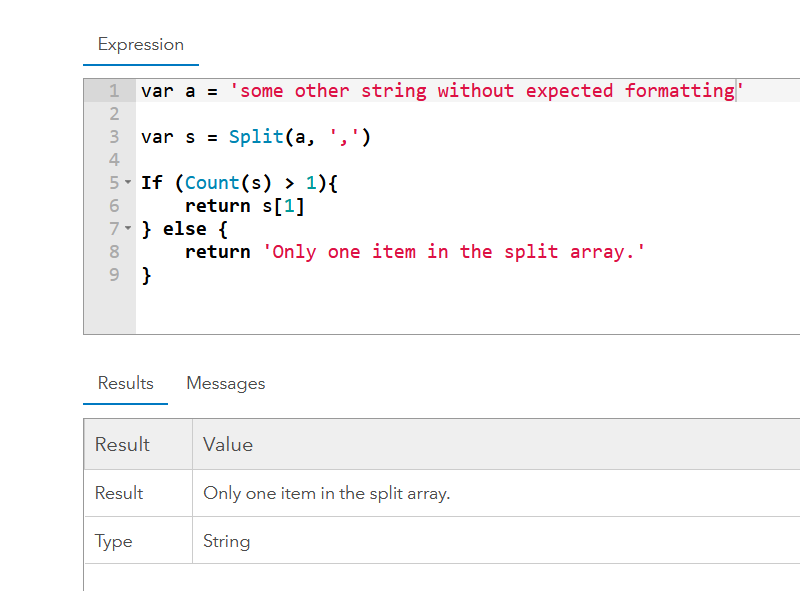Select the String type value cell
The image size is (800, 591).
coord(496,540)
